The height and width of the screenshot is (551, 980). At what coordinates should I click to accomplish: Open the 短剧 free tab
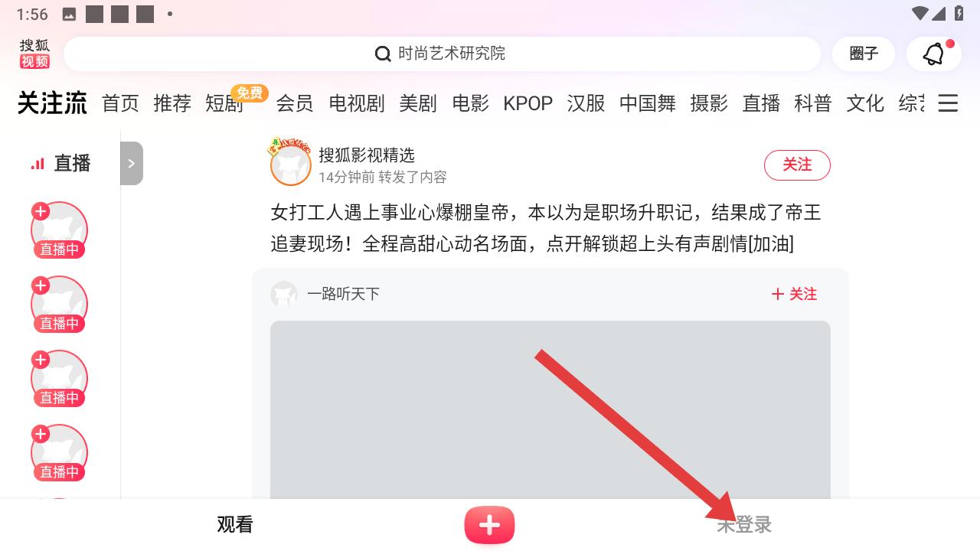[x=224, y=103]
